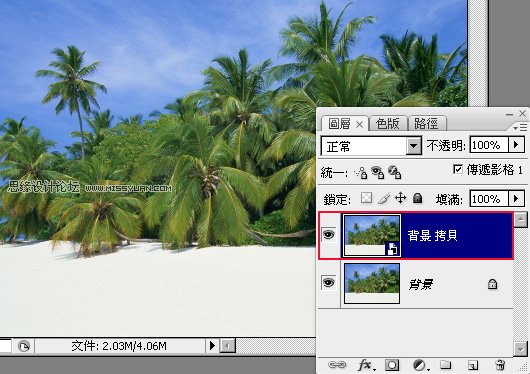The width and height of the screenshot is (530, 374).
Task: Select the 背景 拷貝 layer name
Action: click(433, 235)
